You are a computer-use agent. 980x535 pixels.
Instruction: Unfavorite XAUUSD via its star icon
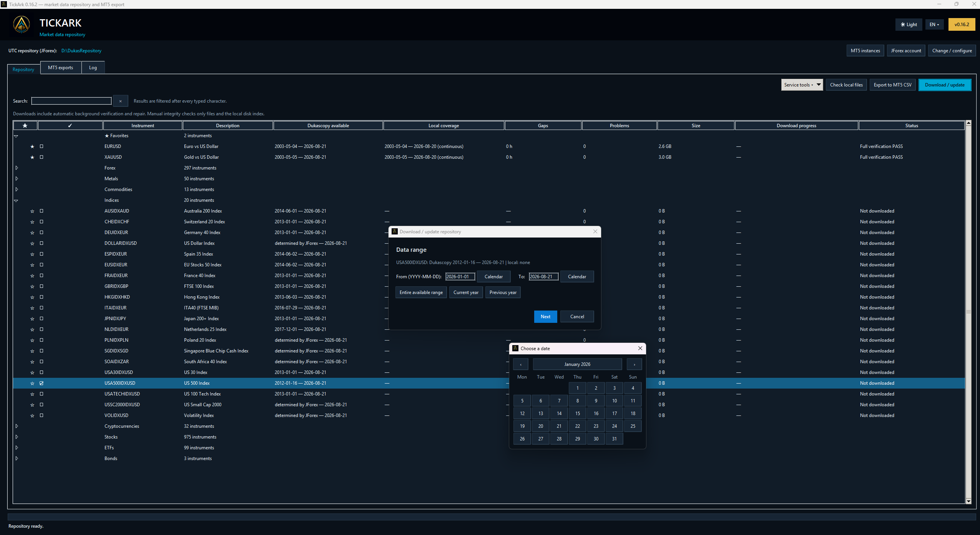tap(32, 157)
